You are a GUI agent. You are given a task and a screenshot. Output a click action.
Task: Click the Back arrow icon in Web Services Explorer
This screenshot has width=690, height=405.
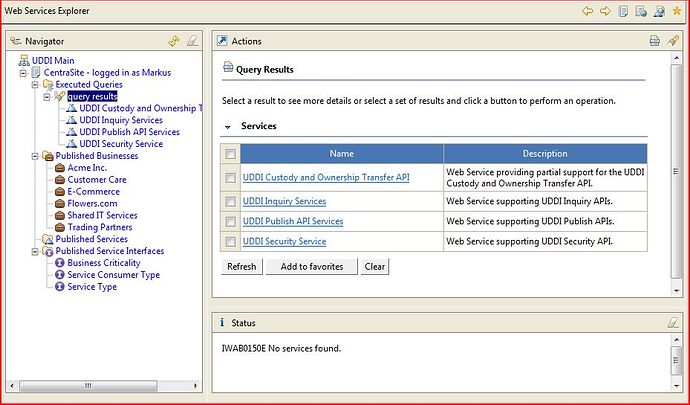click(x=587, y=11)
